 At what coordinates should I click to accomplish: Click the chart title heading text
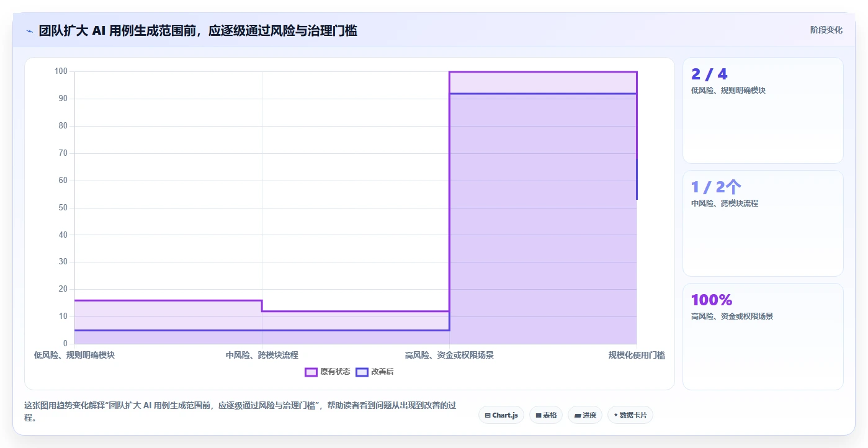pyautogui.click(x=198, y=30)
